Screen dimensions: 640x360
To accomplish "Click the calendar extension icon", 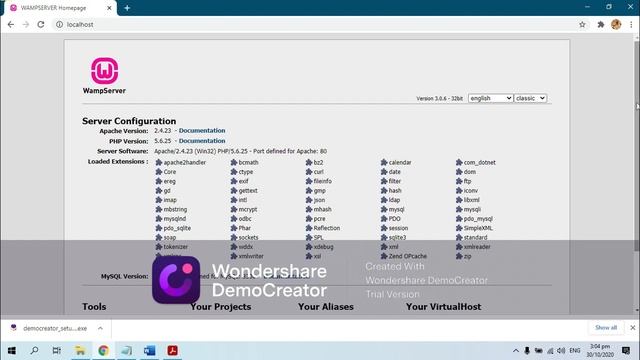I will click(x=384, y=162).
